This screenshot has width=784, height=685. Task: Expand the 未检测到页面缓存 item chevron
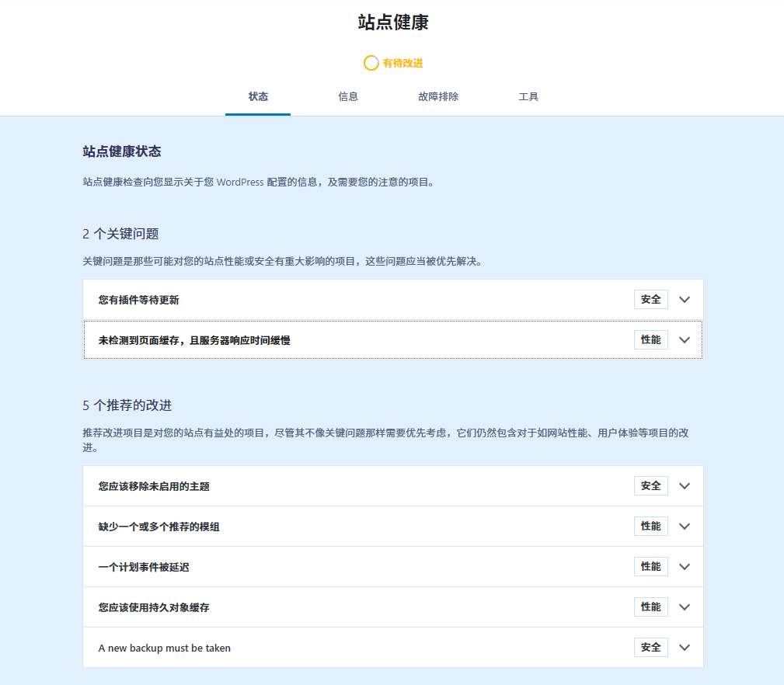(685, 340)
